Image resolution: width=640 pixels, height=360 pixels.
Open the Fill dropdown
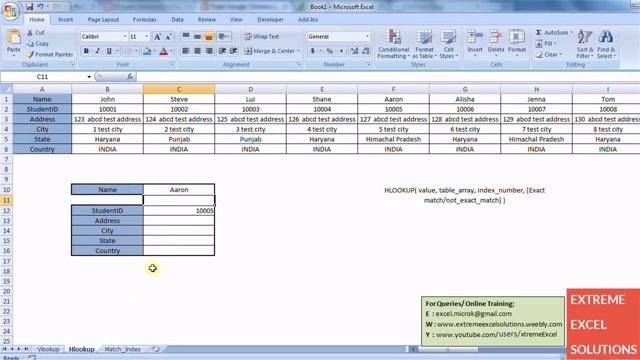546,43
